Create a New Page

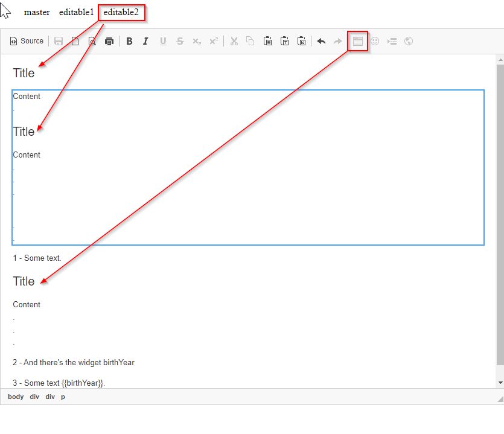click(x=75, y=41)
